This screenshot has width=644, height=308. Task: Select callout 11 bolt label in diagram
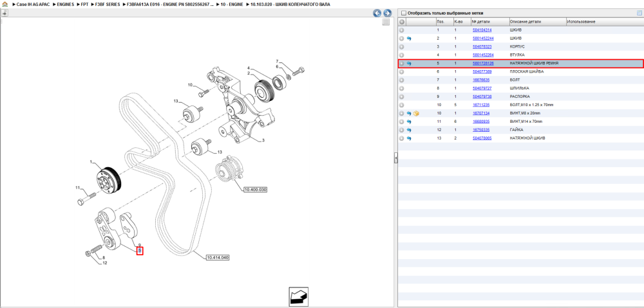click(x=77, y=188)
